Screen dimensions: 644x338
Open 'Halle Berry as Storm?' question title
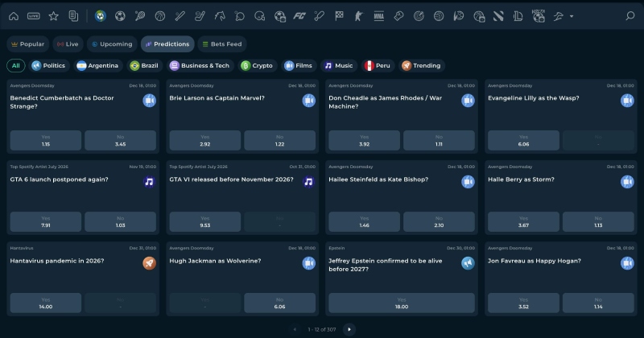[521, 179]
